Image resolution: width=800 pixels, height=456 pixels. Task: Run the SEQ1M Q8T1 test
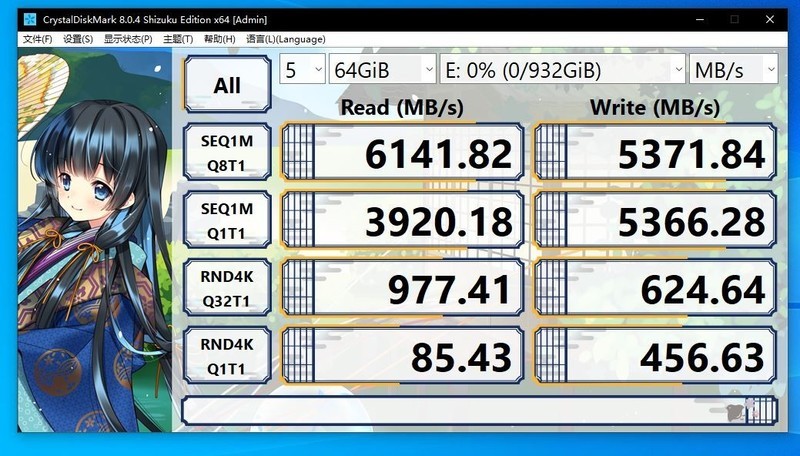tap(227, 152)
